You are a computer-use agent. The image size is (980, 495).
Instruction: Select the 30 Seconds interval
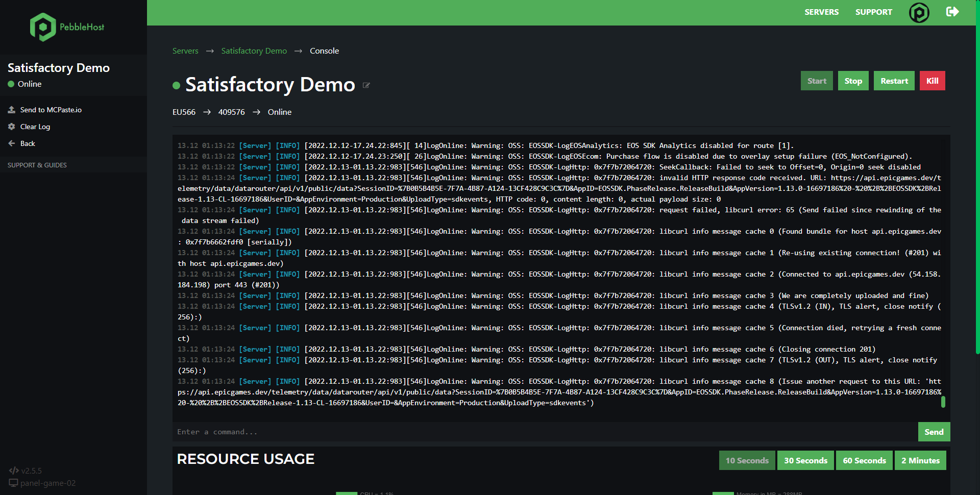click(x=805, y=460)
